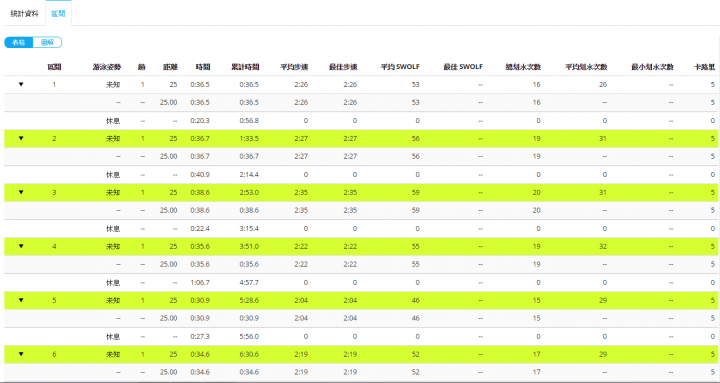Select rest duration 0:22.4 cell
The width and height of the screenshot is (720, 383).
coord(200,229)
